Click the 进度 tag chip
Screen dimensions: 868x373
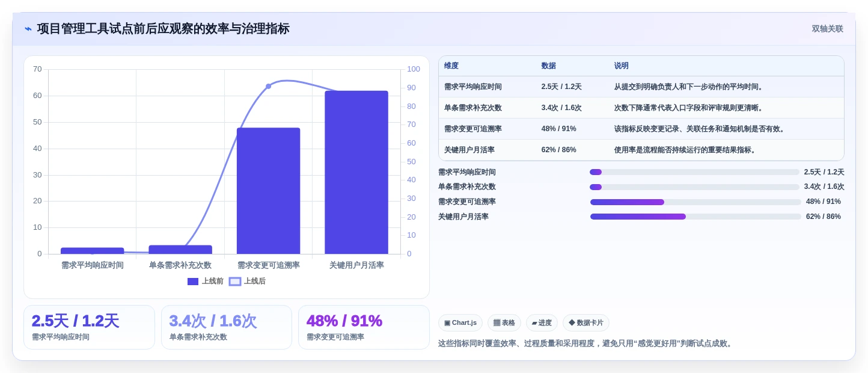(542, 323)
